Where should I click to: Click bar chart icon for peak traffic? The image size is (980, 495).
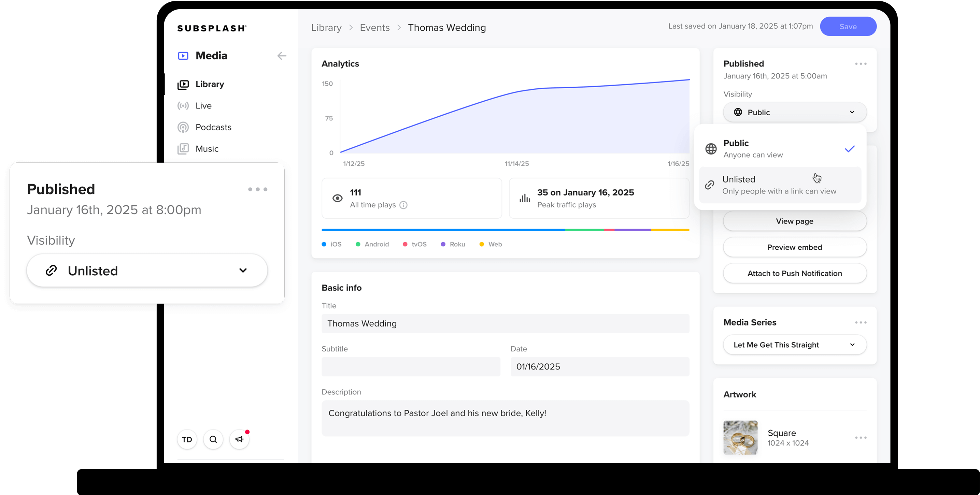[525, 198]
